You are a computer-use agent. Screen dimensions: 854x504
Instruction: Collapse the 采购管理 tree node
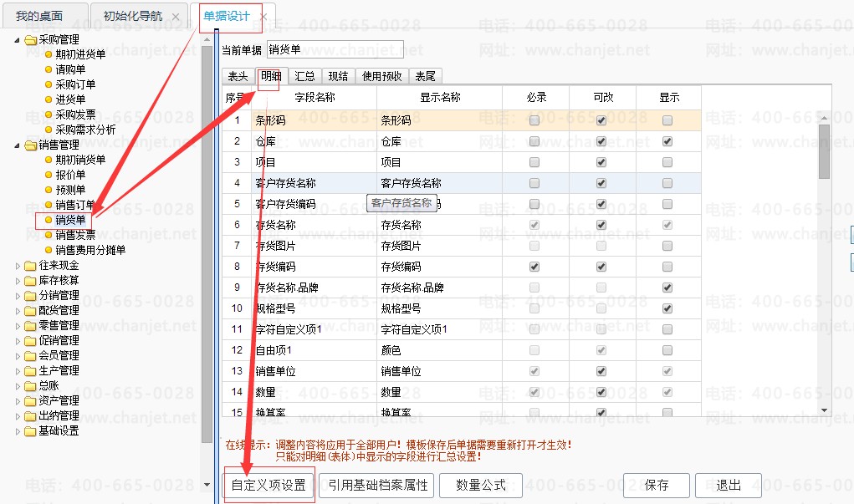[x=18, y=39]
